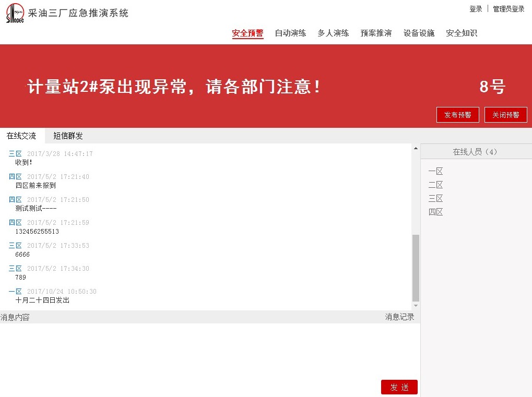Click the 登录 link

476,9
